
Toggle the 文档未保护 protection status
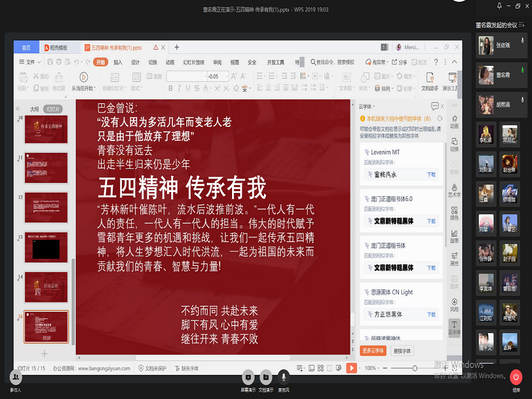click(x=156, y=368)
